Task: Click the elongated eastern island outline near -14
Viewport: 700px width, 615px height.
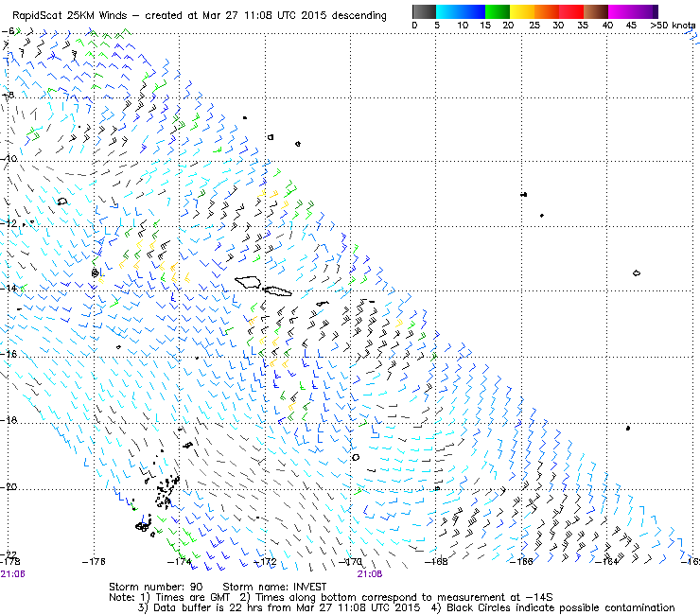Action: tap(278, 291)
